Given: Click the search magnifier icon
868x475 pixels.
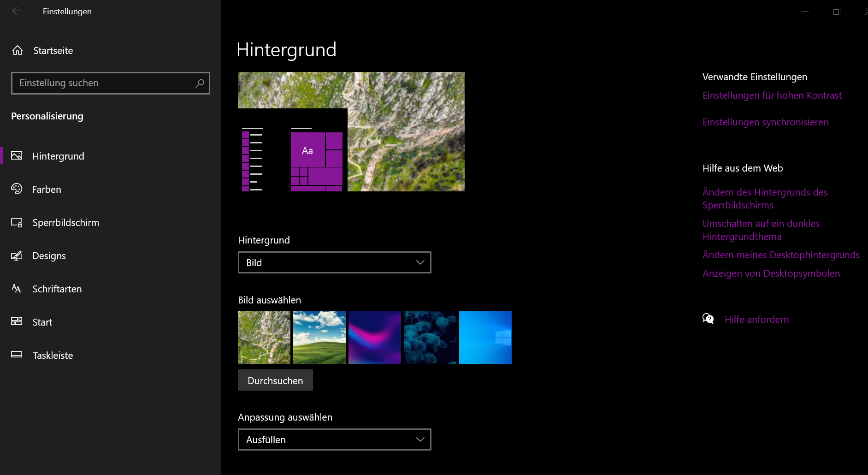Looking at the screenshot, I should (200, 83).
